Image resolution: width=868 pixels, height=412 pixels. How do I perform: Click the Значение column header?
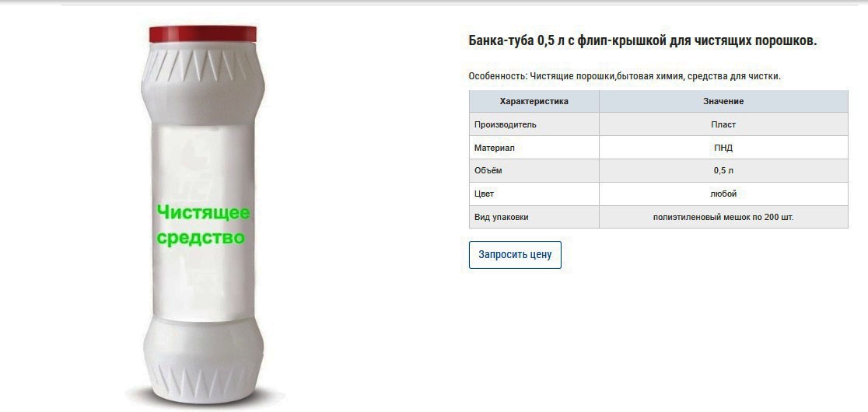[x=723, y=101]
